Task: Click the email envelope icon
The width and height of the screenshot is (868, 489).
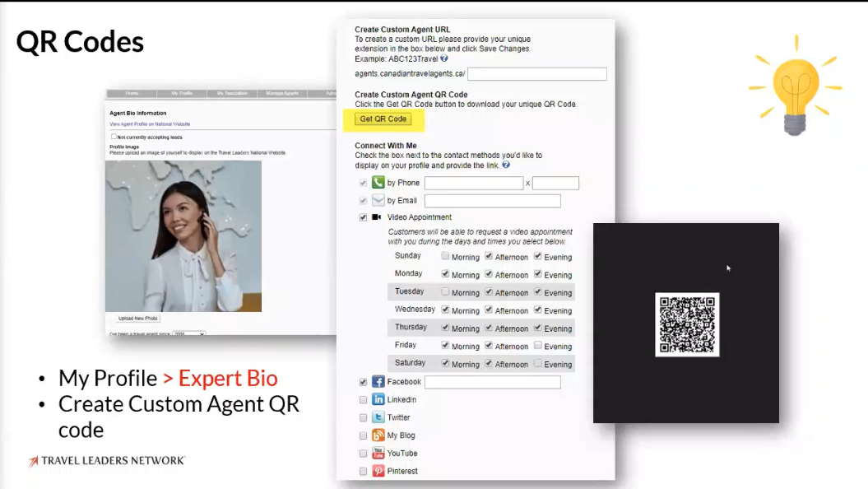Action: tap(378, 200)
